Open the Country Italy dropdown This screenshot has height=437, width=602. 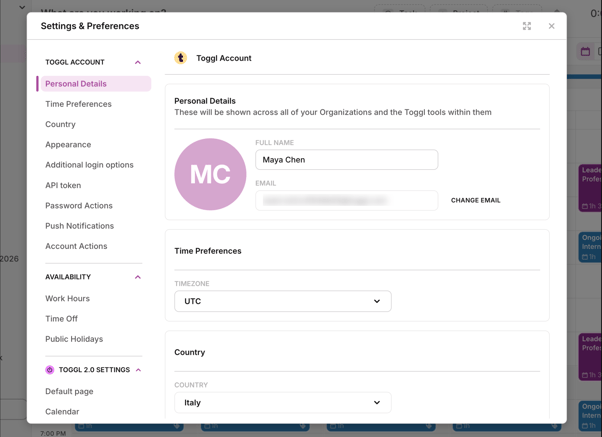(x=283, y=402)
